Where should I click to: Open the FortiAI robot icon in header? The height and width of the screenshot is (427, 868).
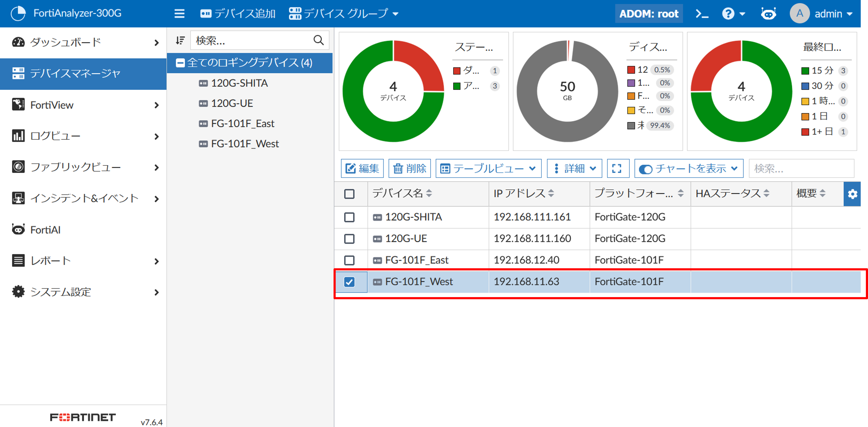pos(768,14)
